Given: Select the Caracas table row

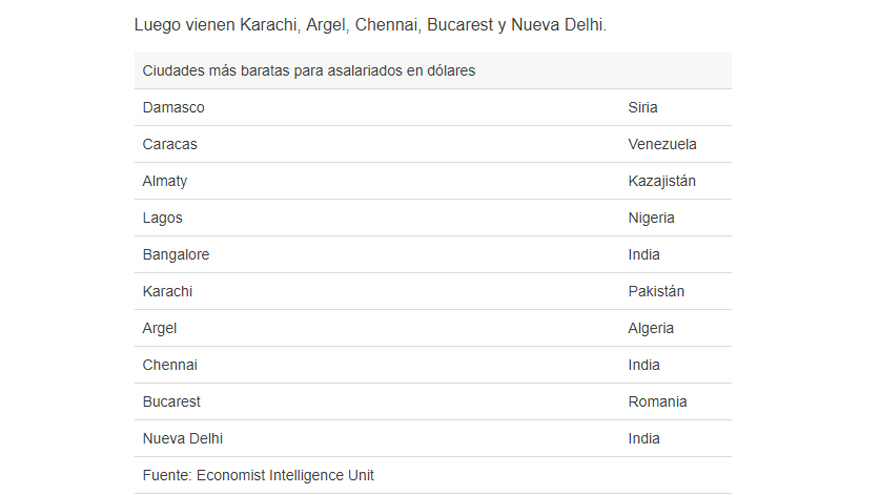Looking at the screenshot, I should 433,144.
